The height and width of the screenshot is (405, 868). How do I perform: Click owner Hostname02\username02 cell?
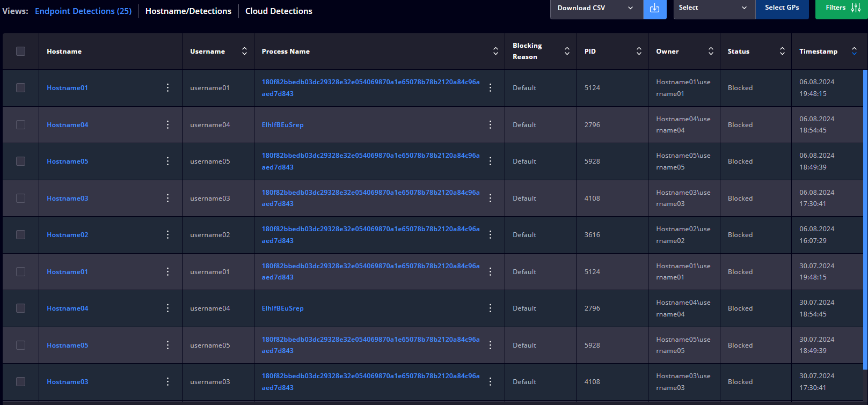(683, 234)
